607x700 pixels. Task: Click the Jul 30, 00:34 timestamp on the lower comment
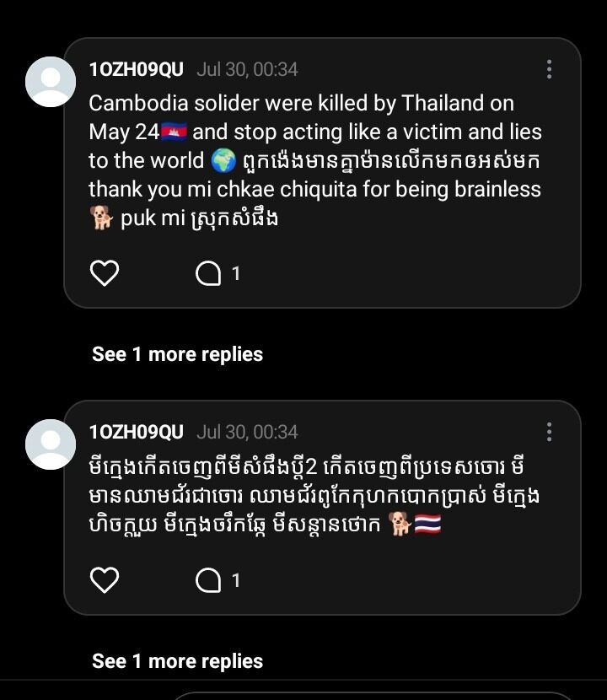(247, 432)
